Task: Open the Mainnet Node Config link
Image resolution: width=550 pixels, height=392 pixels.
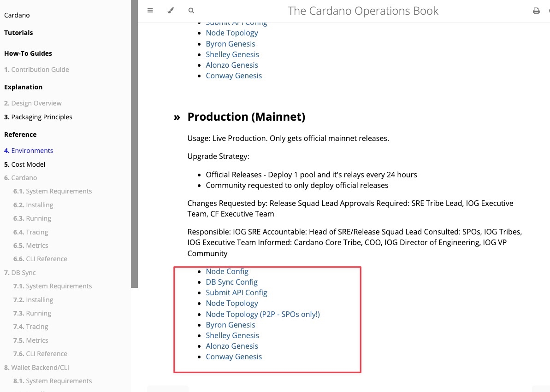Action: tap(227, 271)
